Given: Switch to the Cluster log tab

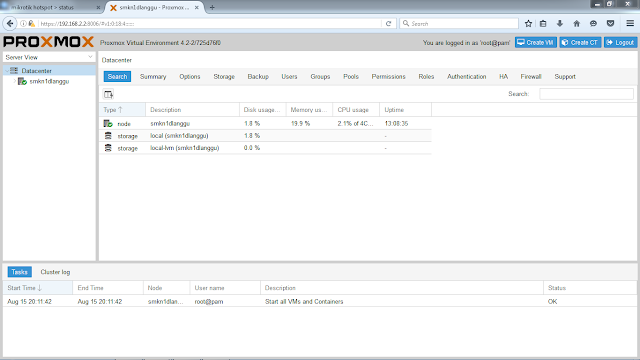Looking at the screenshot, I should pyautogui.click(x=55, y=272).
